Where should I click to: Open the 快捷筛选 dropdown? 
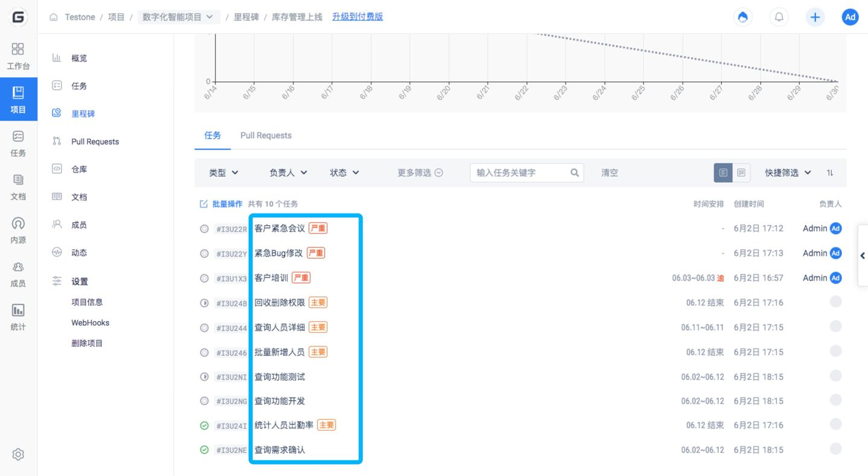pyautogui.click(x=788, y=173)
